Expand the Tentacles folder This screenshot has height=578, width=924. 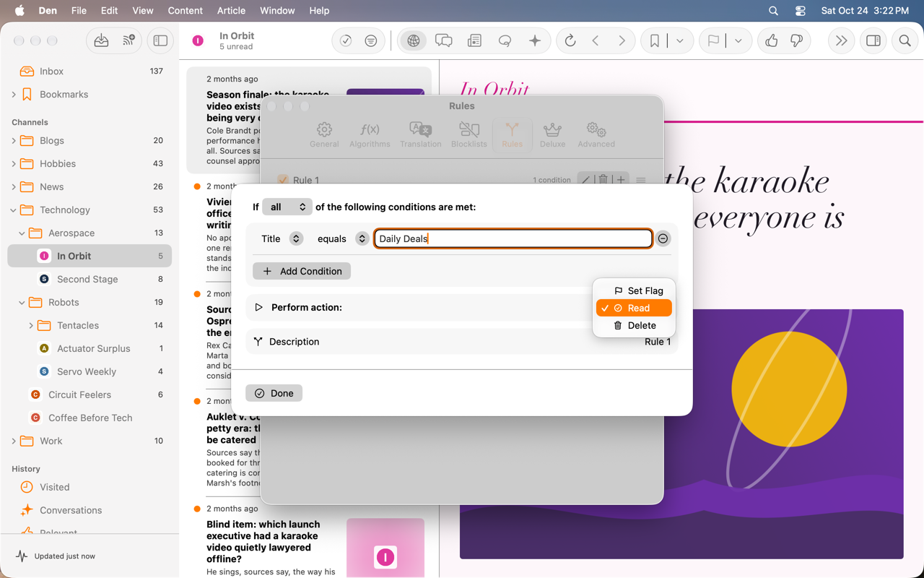tap(31, 326)
